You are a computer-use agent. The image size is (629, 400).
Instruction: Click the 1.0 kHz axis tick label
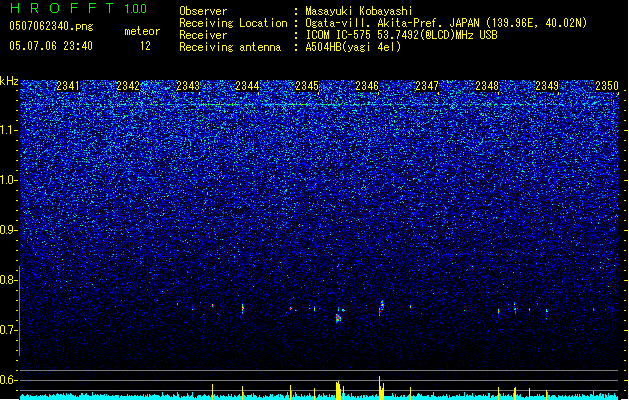click(9, 180)
